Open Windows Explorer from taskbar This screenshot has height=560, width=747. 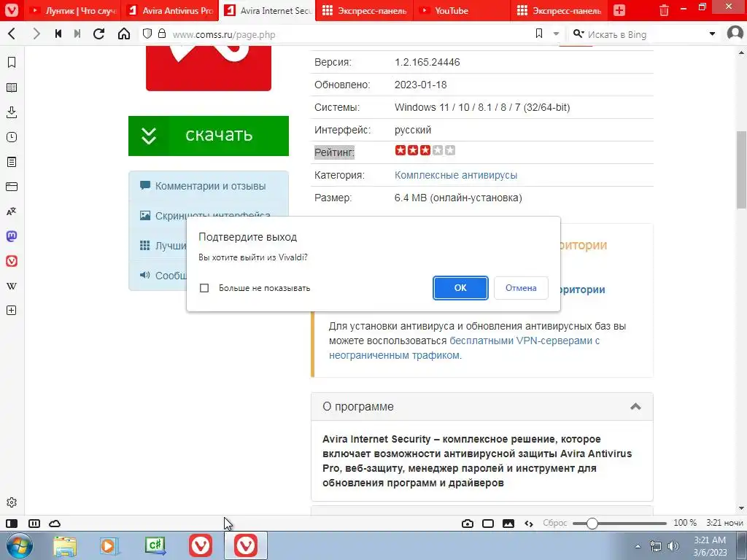tap(65, 546)
